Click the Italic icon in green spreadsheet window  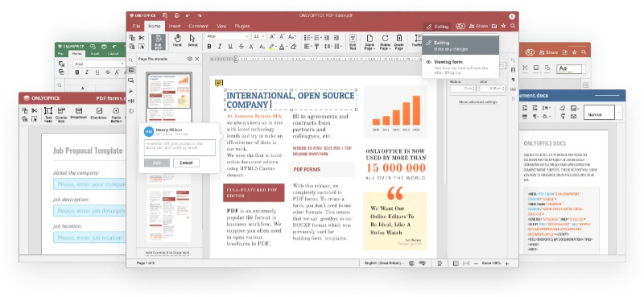[87, 72]
